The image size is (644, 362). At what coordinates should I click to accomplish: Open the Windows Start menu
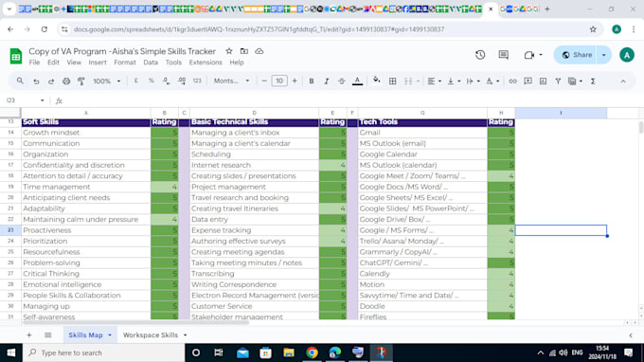tap(11, 353)
